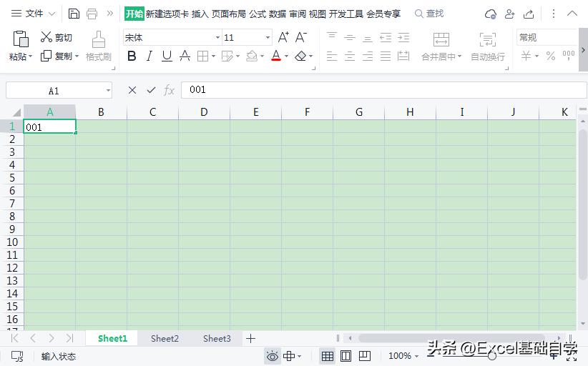The image size is (588, 366).
Task: Click the red font color A swatch
Action: click(x=276, y=56)
